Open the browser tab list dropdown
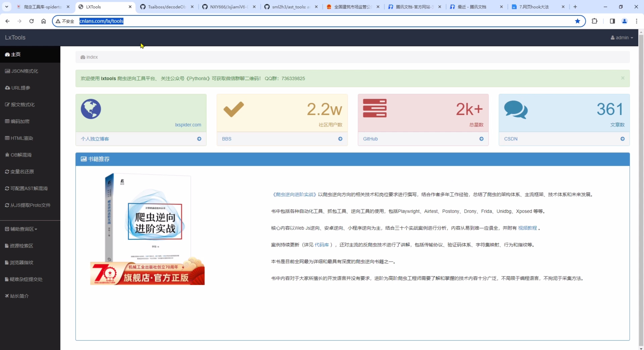 7,7
